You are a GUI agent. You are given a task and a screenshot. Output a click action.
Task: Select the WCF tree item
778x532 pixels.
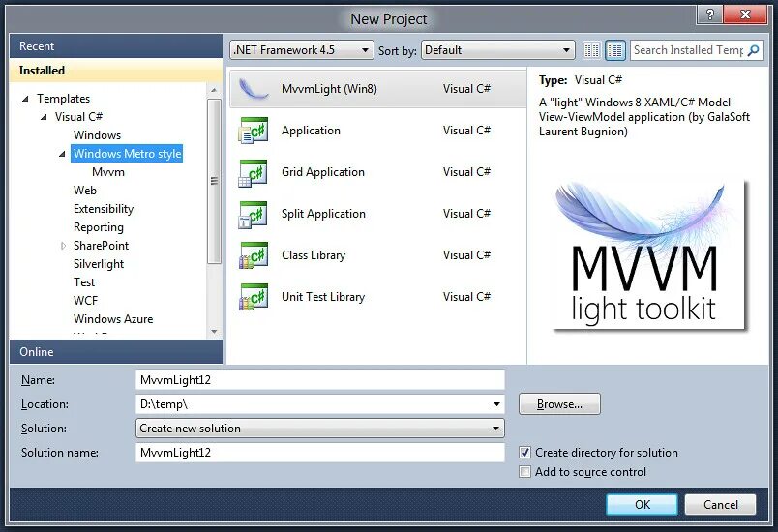(x=85, y=301)
